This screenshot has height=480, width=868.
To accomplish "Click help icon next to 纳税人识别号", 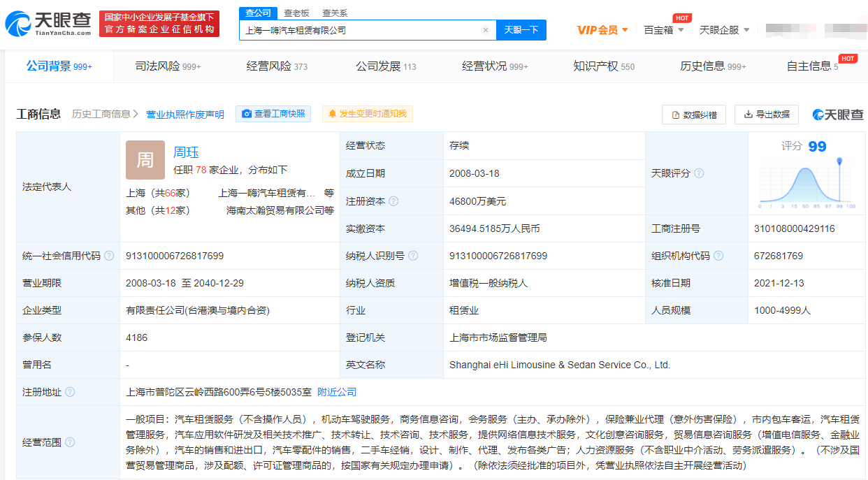I will tap(414, 256).
